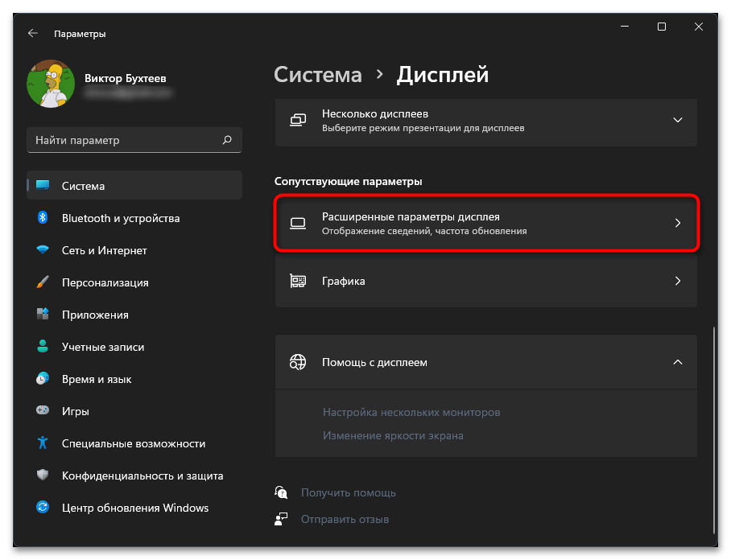The image size is (731, 560).
Task: Click the Время и язык clock icon
Action: [x=43, y=378]
